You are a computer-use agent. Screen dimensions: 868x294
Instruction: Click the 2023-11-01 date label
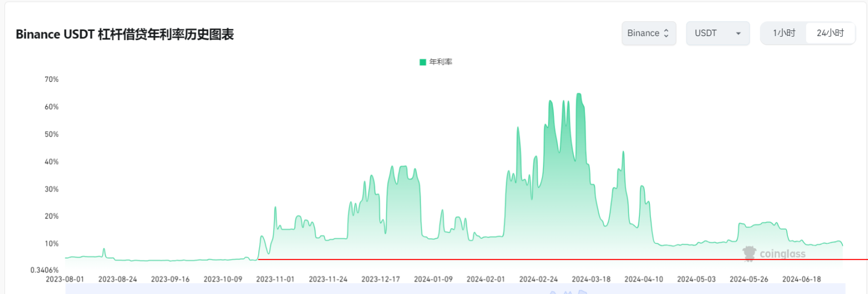(276, 279)
